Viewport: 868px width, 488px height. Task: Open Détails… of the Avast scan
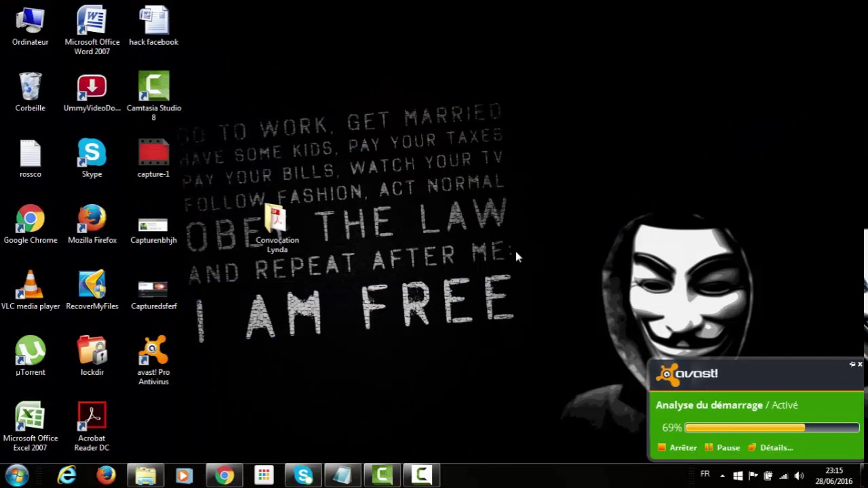click(x=770, y=447)
